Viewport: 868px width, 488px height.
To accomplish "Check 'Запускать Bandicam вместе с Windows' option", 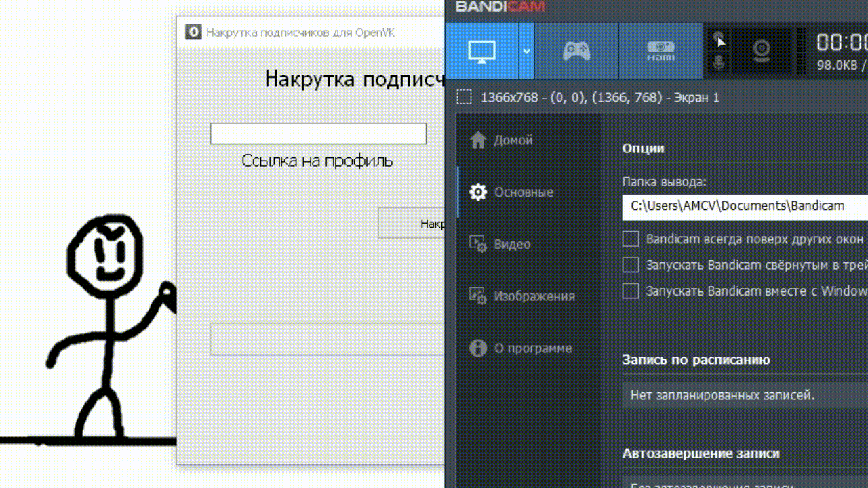I will coord(631,291).
